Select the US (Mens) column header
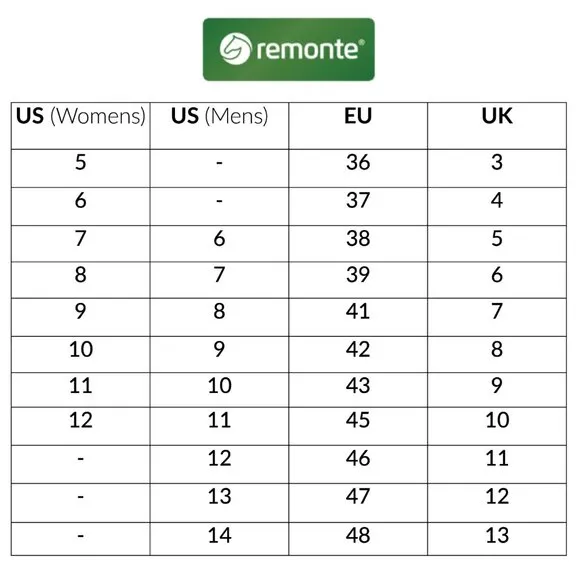 coord(219,126)
